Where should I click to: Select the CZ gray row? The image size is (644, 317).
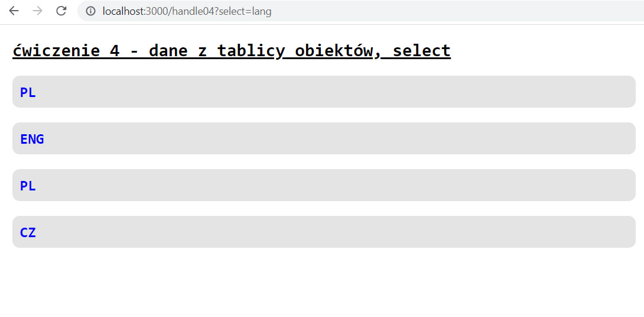(x=324, y=232)
